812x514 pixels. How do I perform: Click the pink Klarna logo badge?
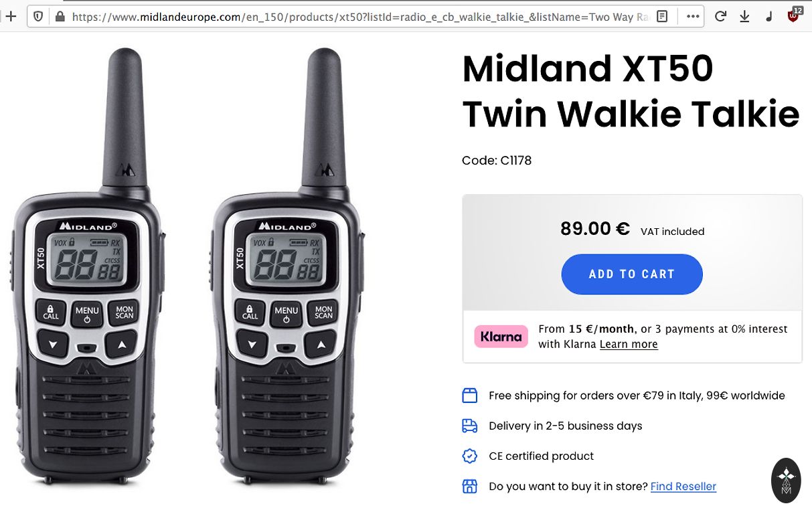pyautogui.click(x=500, y=336)
